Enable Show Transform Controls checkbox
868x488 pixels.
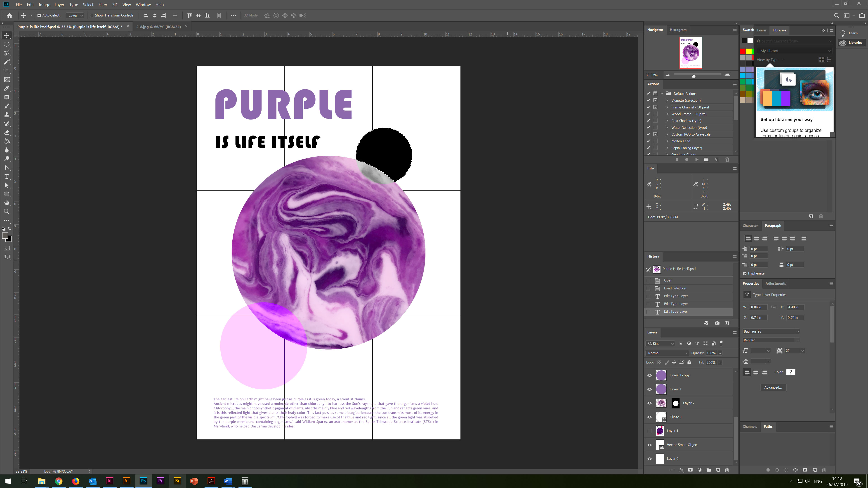pyautogui.click(x=92, y=16)
